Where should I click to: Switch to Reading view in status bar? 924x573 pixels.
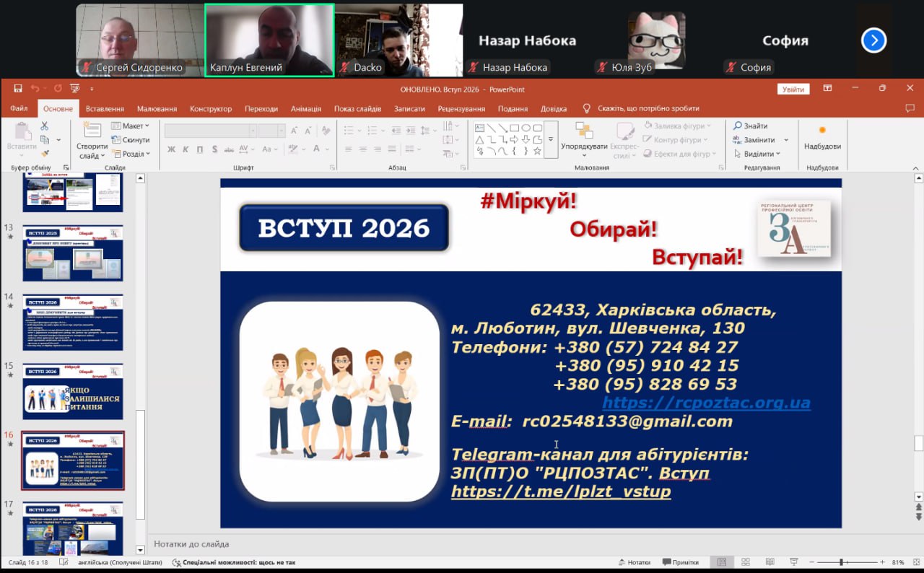768,562
